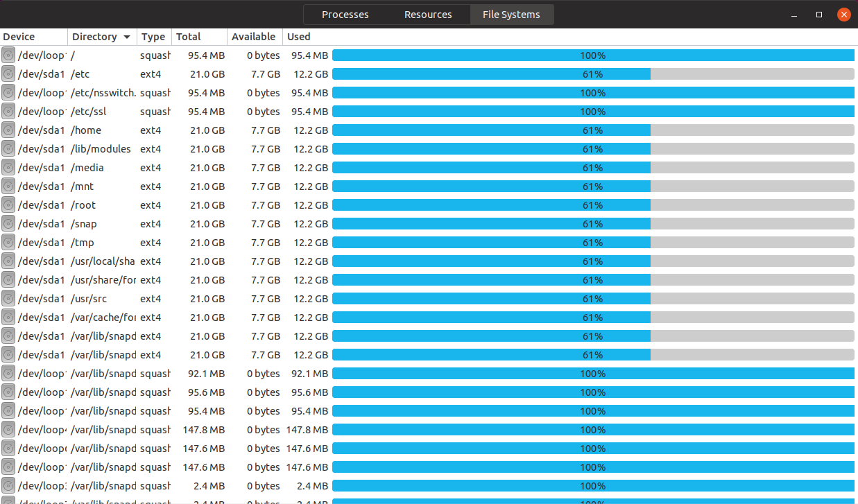Click the disk icon in the /usr/share/for row
This screenshot has height=504, width=858.
(x=8, y=280)
